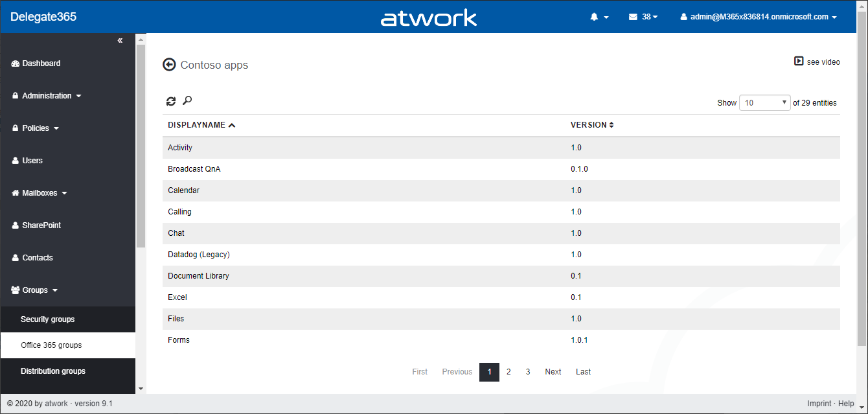The width and height of the screenshot is (868, 414).
Task: Jump to the Last results page
Action: (583, 372)
